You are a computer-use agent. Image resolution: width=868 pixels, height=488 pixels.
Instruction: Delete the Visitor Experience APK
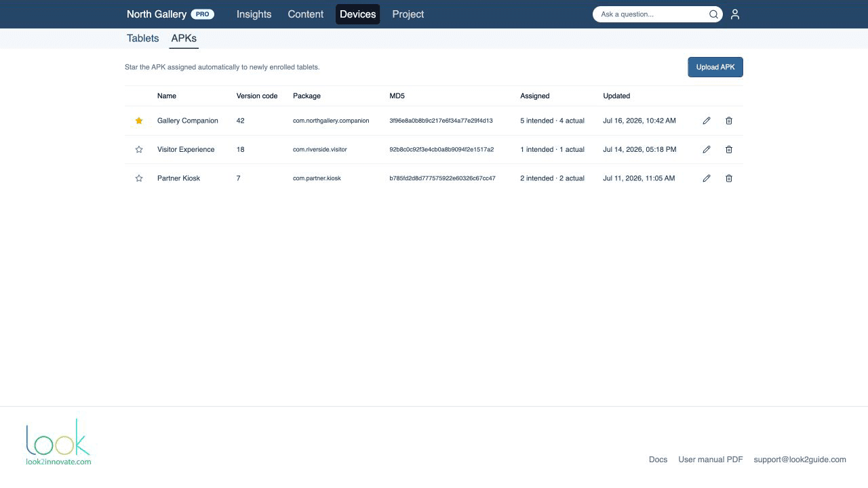coord(729,150)
